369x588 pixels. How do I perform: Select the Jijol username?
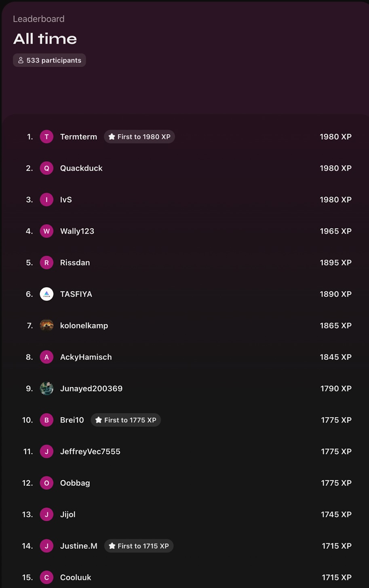point(68,514)
